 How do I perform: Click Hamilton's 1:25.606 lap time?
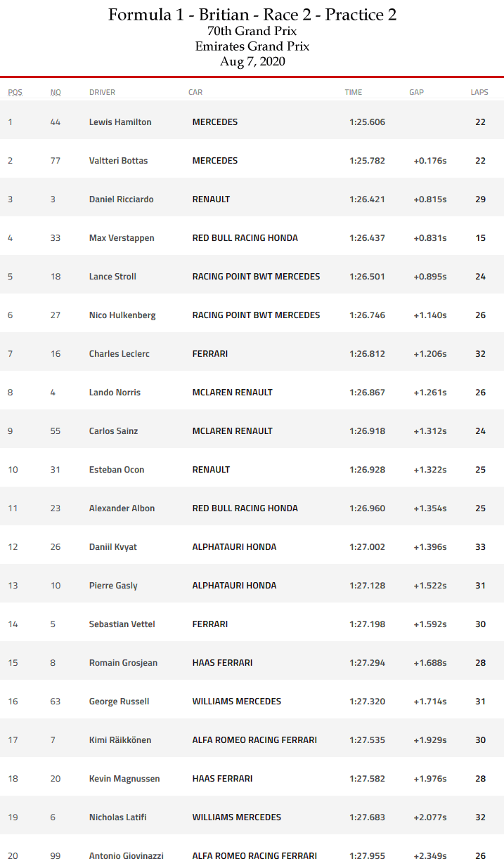[x=367, y=122]
